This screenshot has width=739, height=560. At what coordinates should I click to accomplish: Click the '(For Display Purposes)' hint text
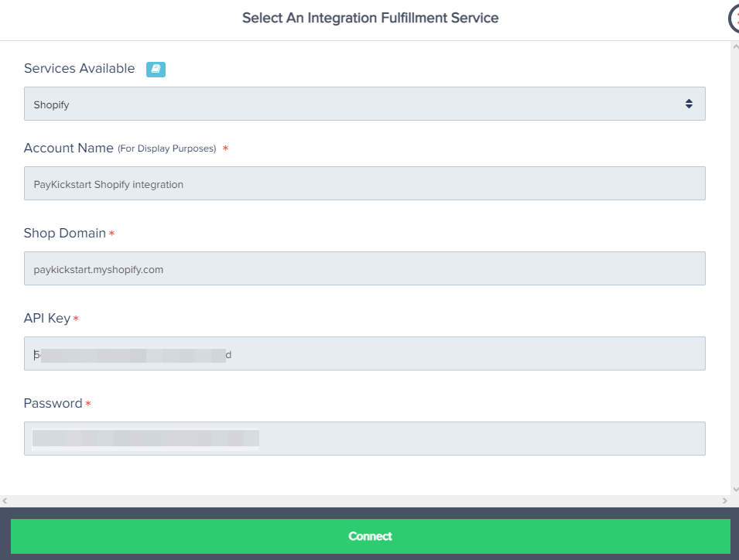pos(167,149)
